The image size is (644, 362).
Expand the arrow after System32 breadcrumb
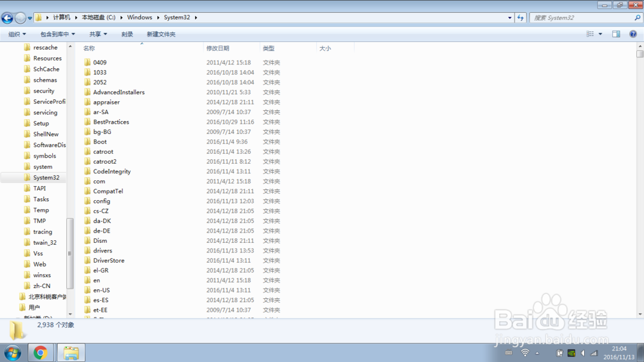[196, 17]
